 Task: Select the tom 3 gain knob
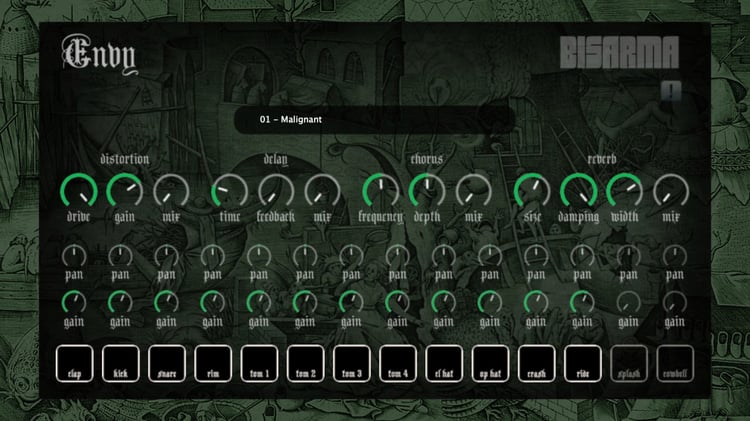352,303
